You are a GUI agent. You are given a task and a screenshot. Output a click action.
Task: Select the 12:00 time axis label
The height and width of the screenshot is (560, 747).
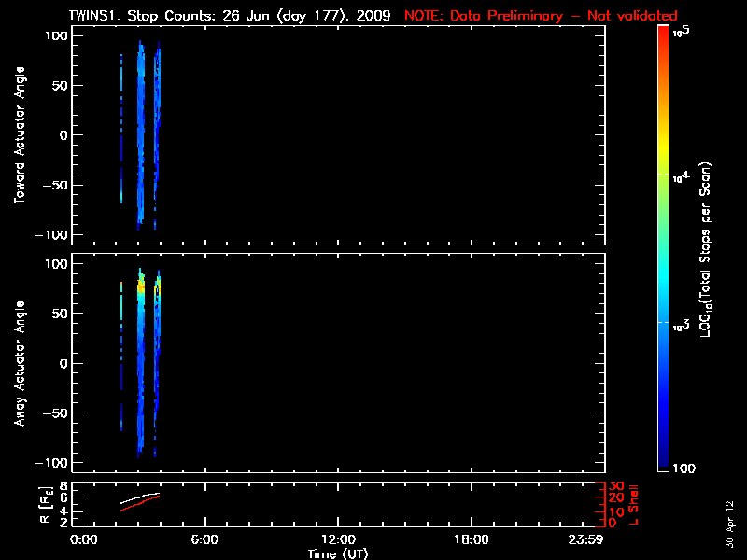337,539
